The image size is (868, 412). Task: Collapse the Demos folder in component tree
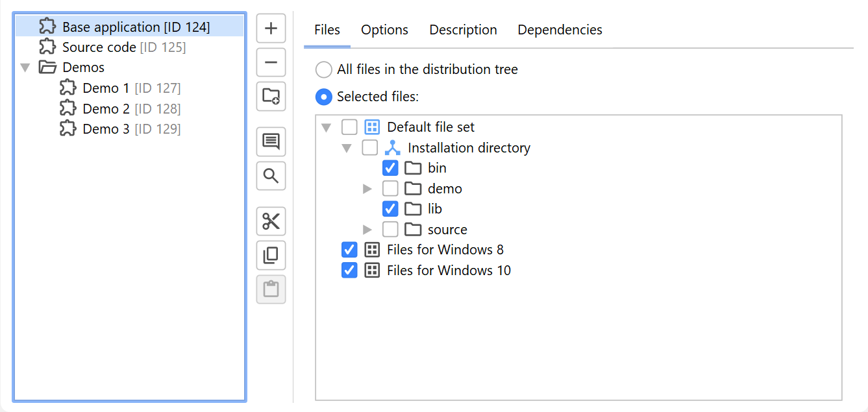[25, 67]
